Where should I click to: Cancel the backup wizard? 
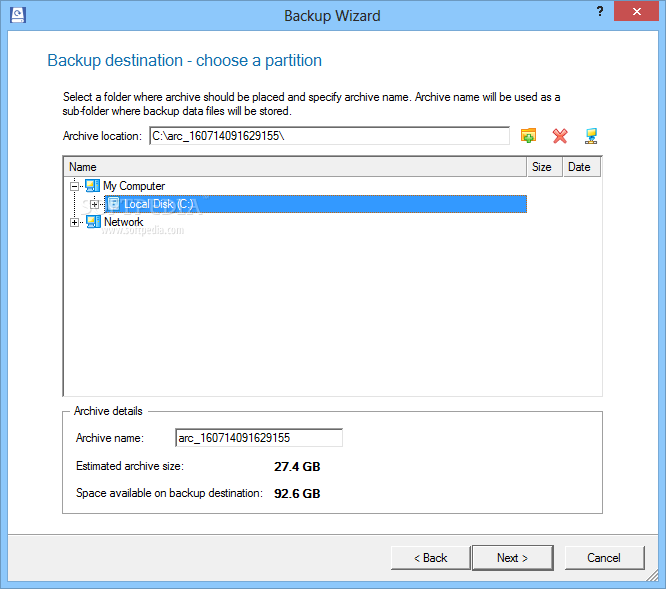604,558
